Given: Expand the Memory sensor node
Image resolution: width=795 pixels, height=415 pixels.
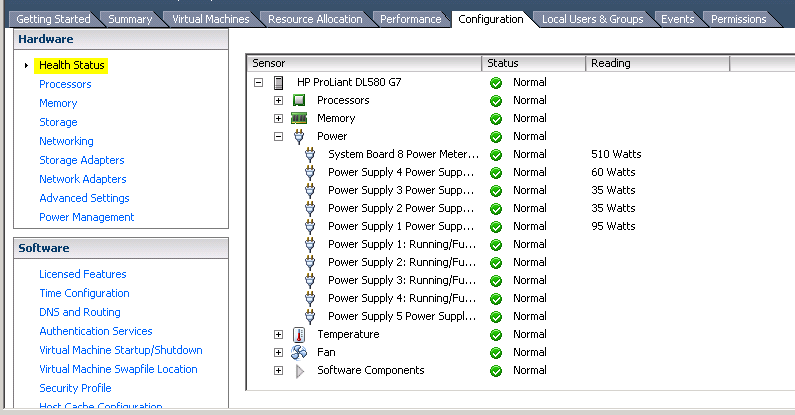Looking at the screenshot, I should [278, 119].
